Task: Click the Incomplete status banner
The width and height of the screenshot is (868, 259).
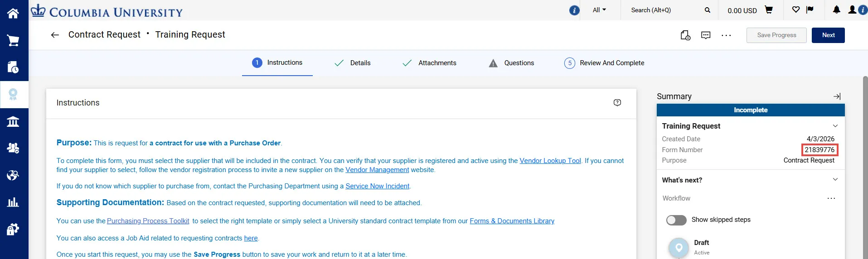Action: pyautogui.click(x=751, y=110)
